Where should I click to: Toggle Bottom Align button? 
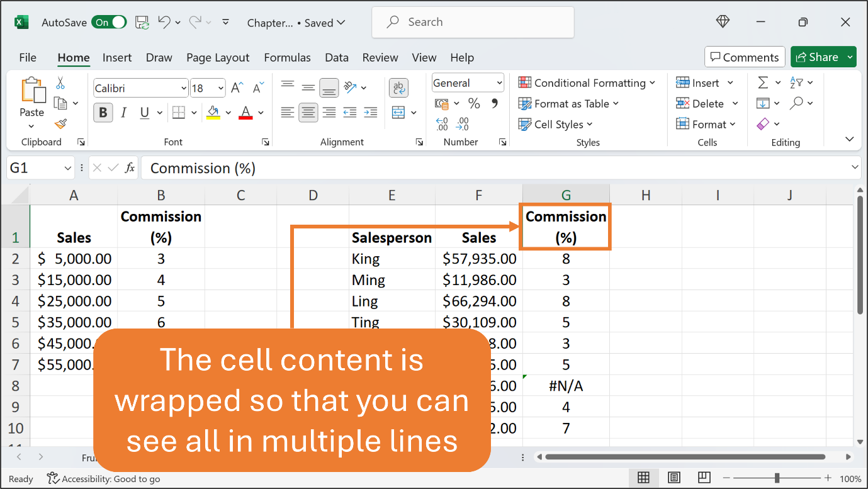click(329, 87)
